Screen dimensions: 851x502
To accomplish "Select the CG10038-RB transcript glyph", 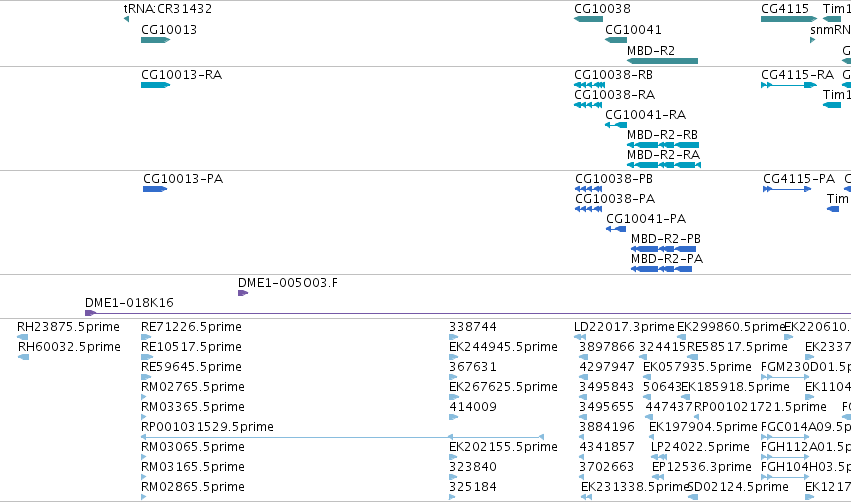I will tap(589, 85).
